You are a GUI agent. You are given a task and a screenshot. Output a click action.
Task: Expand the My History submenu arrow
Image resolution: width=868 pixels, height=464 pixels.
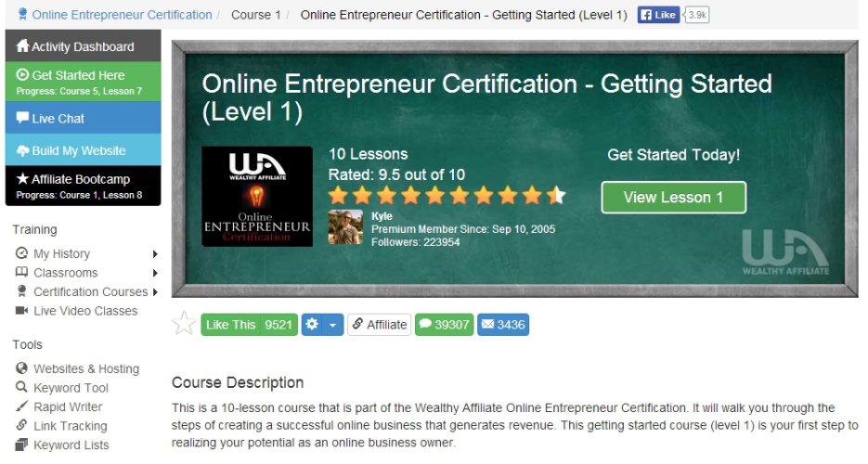coord(155,254)
